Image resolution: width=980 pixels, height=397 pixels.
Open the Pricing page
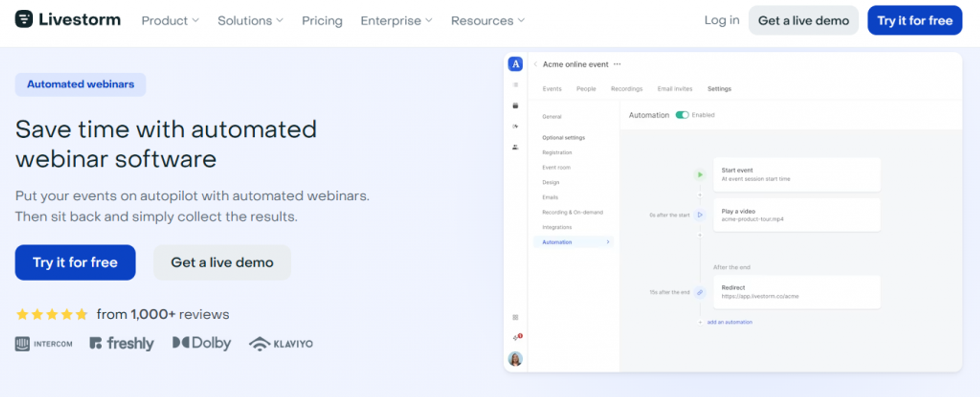click(x=322, y=21)
